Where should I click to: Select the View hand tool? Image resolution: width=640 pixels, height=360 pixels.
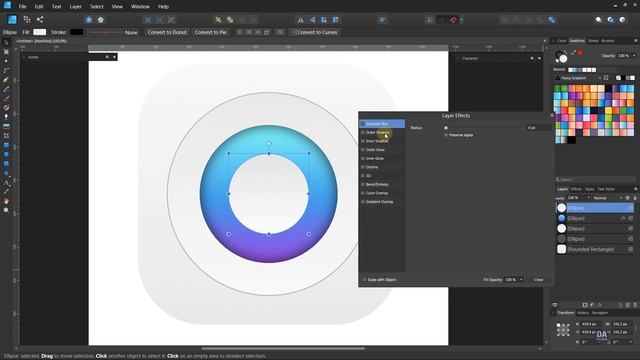click(x=6, y=201)
